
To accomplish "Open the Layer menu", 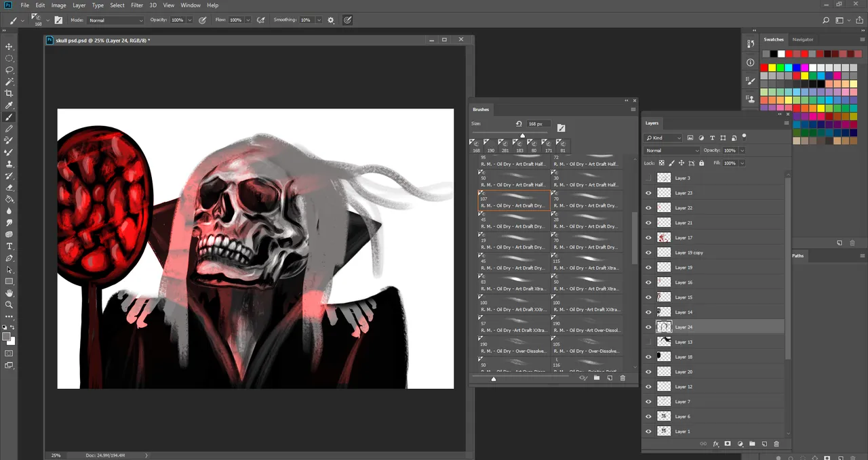I will (x=79, y=5).
